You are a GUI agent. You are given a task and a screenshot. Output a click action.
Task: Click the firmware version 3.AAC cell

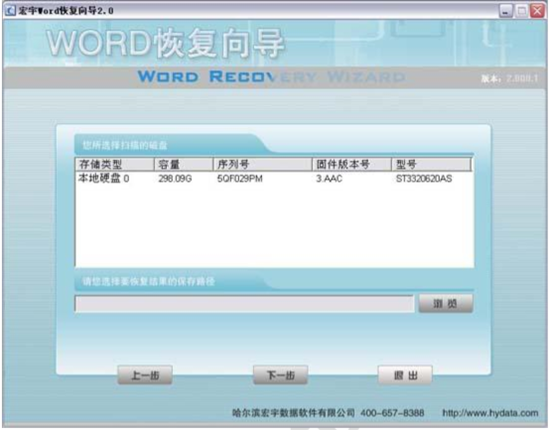[x=329, y=179]
